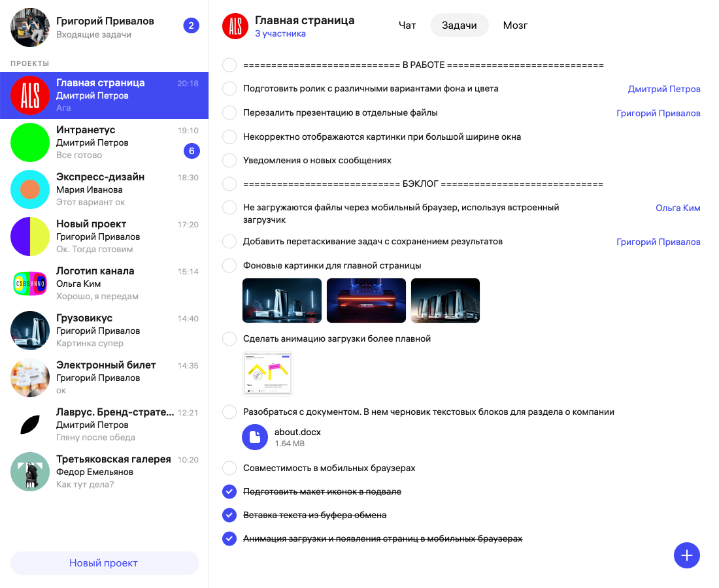Click assignee Ольга Ким link
Image resolution: width=719 pixels, height=588 pixels.
678,208
